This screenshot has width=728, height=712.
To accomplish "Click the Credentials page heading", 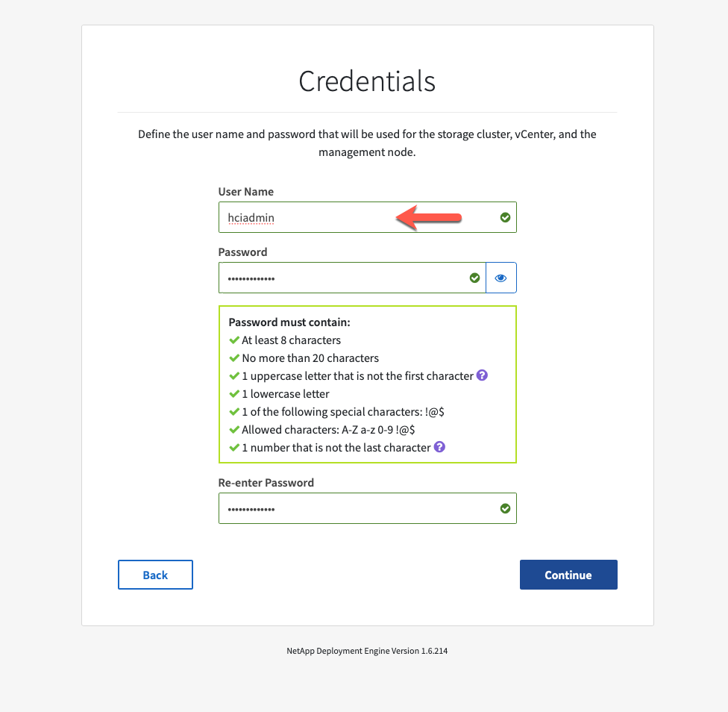I will pos(367,81).
